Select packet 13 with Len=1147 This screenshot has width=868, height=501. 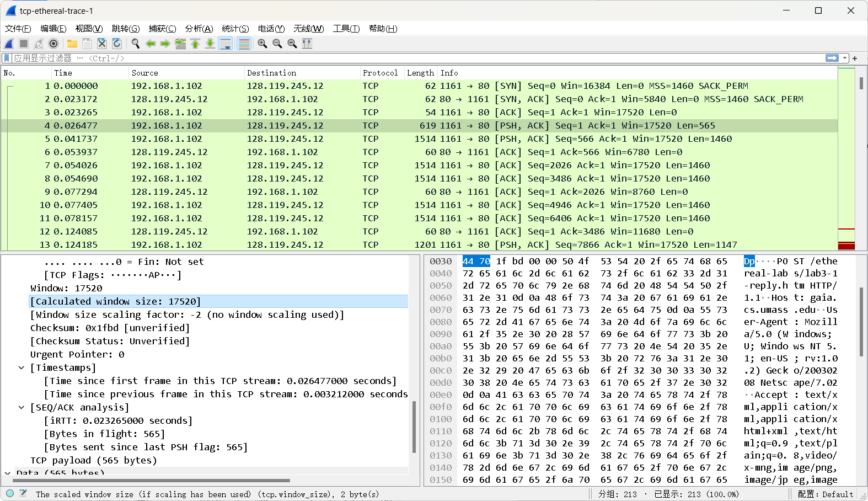(x=419, y=245)
